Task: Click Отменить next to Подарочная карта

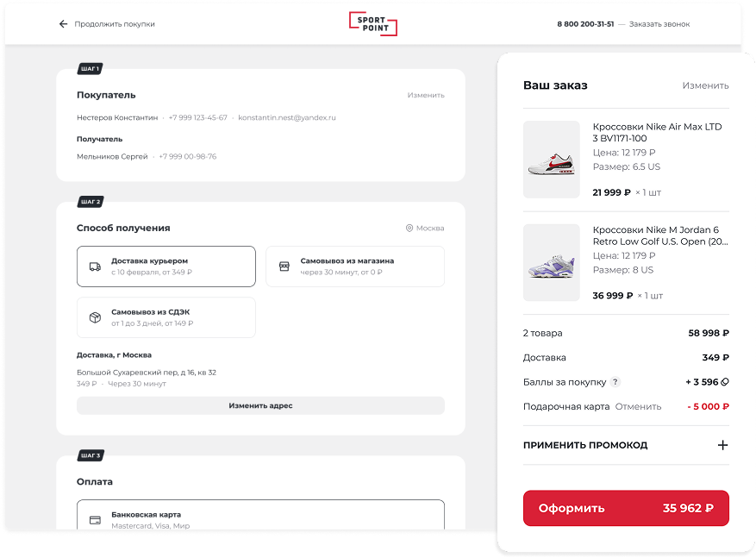Action: [639, 406]
